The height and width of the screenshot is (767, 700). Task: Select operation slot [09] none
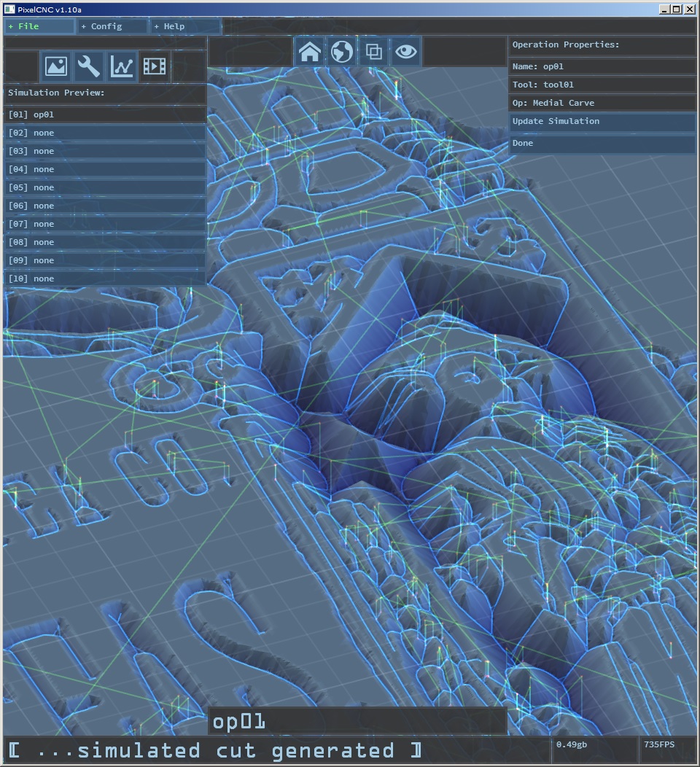coord(105,260)
